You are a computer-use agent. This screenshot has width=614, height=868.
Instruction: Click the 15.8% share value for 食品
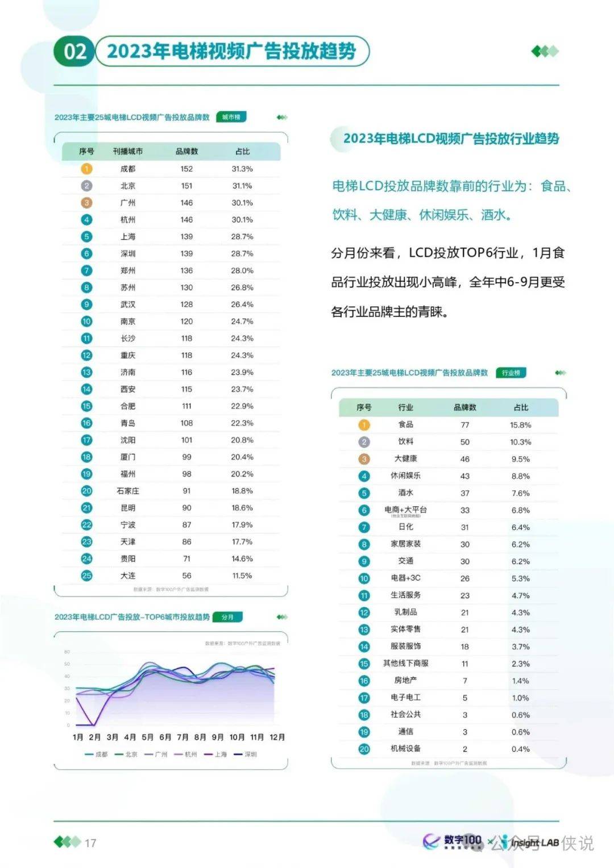point(521,425)
